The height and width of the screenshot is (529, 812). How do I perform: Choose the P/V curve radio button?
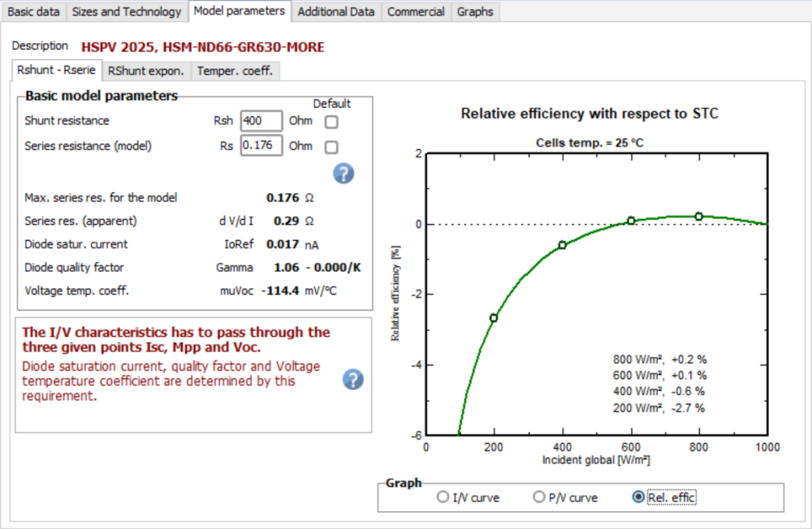539,497
